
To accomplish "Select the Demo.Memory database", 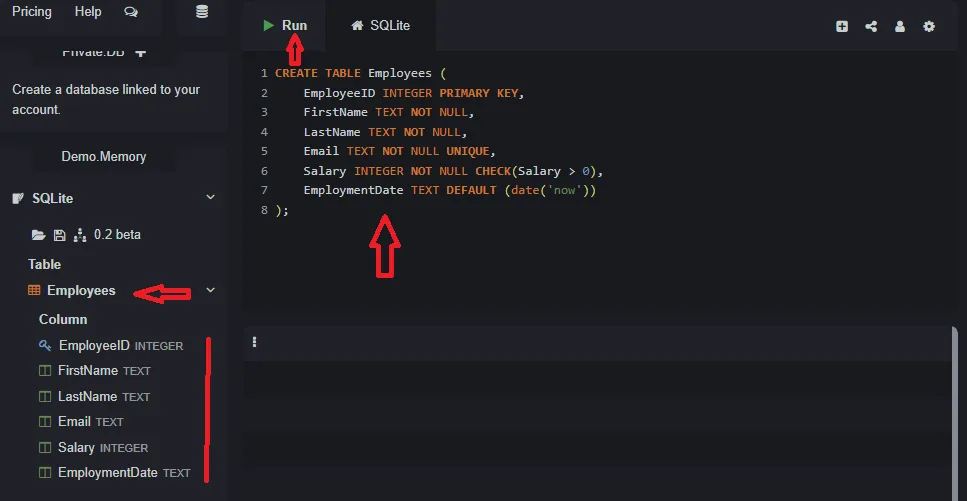I will 104,156.
